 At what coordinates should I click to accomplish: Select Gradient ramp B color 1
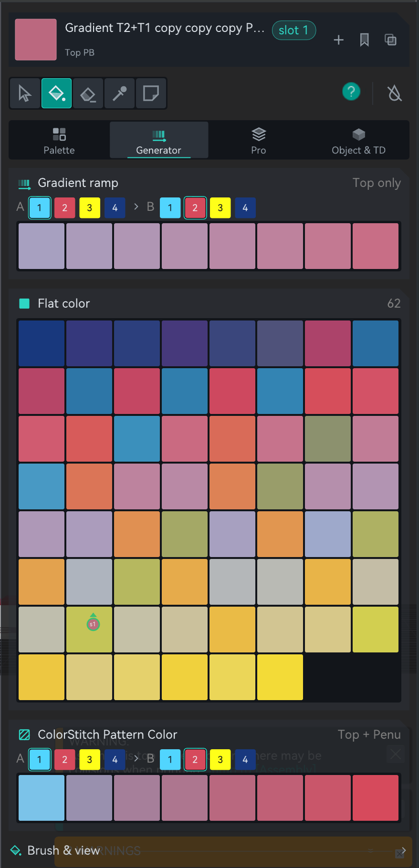pos(170,208)
